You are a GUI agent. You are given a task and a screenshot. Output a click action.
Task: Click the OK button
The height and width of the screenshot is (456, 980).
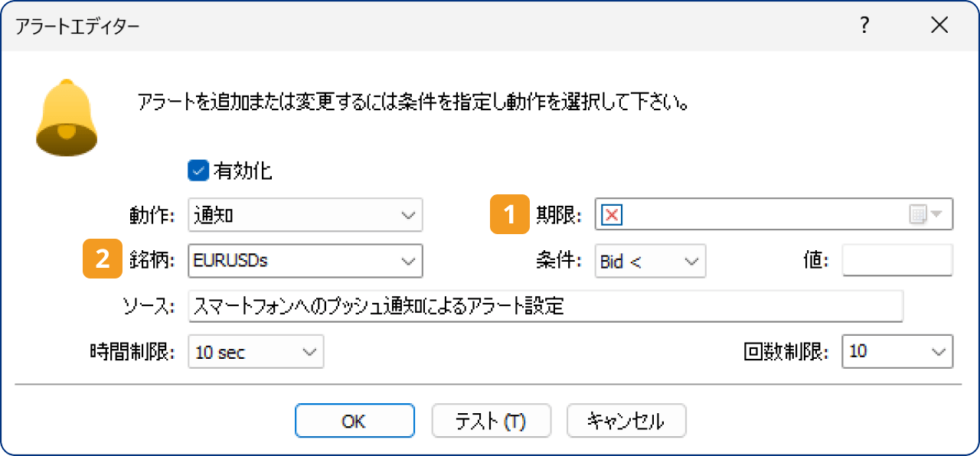(354, 420)
